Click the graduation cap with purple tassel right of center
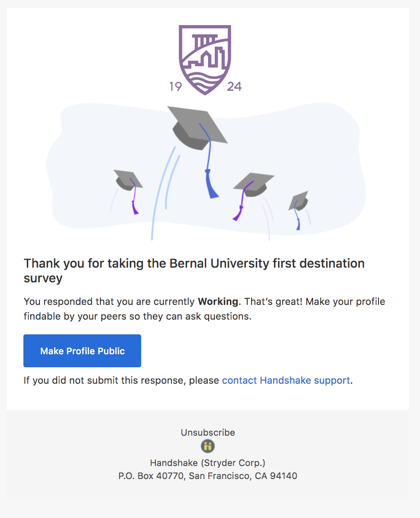The height and width of the screenshot is (518, 420). (254, 185)
